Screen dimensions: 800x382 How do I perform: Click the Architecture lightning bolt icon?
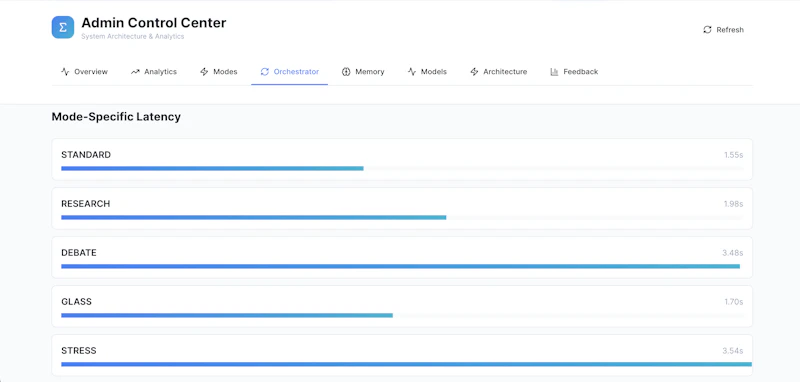coord(474,71)
